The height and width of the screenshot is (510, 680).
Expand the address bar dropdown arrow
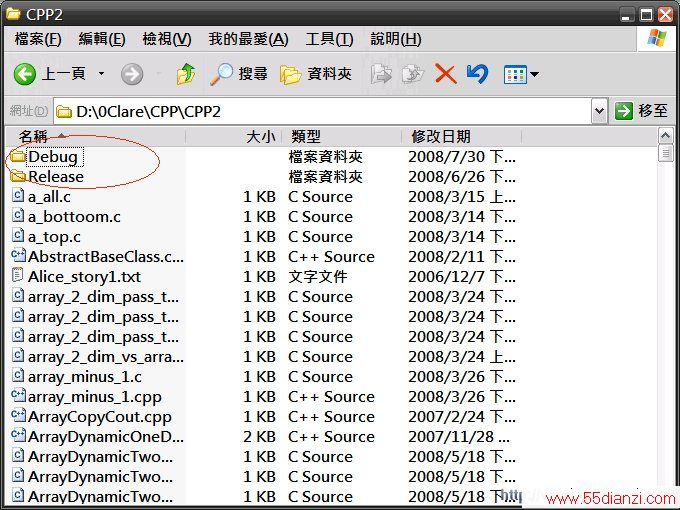pos(599,111)
